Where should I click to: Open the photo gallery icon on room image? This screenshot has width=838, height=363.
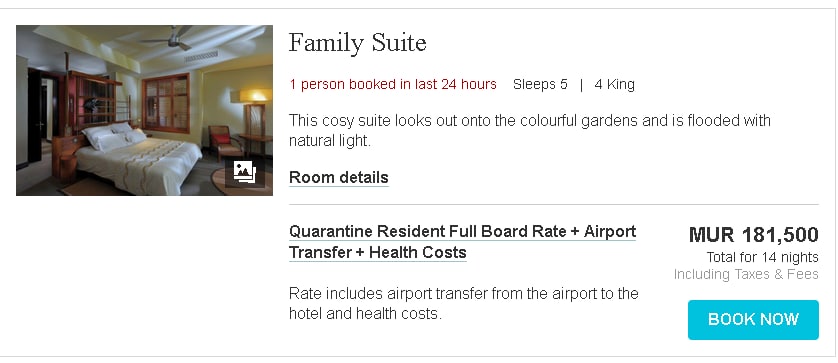pos(245,172)
